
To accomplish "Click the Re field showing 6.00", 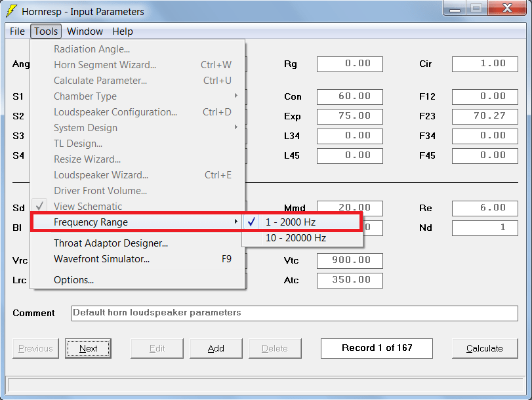I will (485, 208).
